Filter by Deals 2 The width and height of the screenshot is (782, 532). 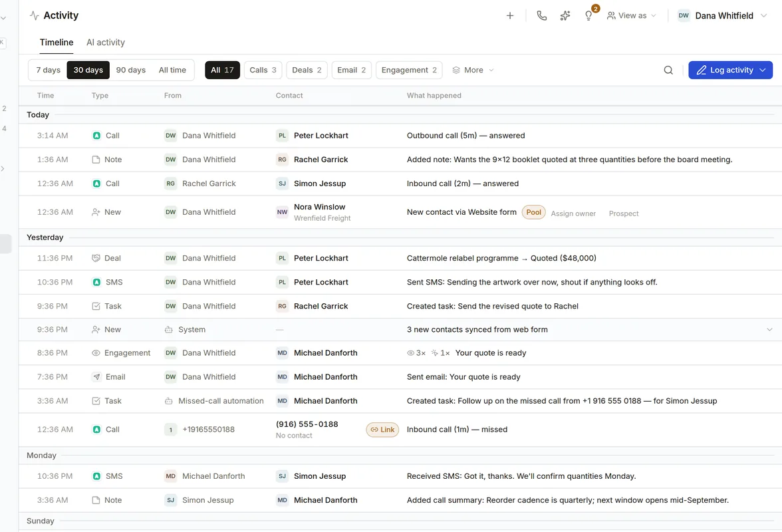[x=307, y=70]
